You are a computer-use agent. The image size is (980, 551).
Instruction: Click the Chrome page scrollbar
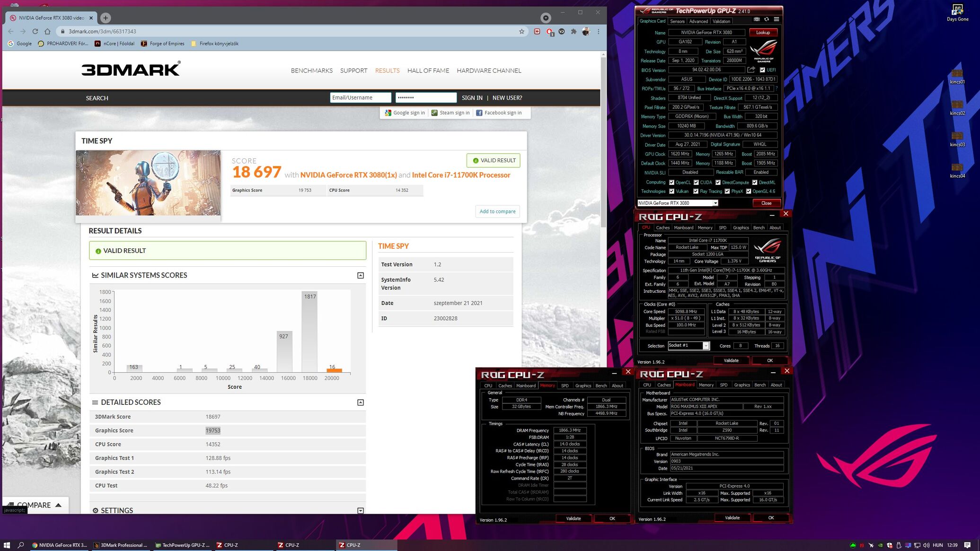[x=603, y=142]
